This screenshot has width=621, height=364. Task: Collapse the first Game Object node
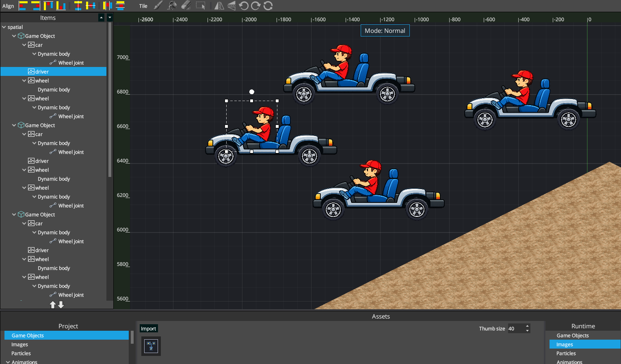tap(14, 36)
